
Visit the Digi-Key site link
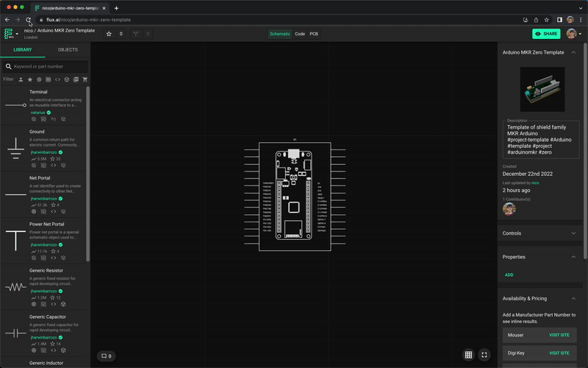(x=559, y=353)
